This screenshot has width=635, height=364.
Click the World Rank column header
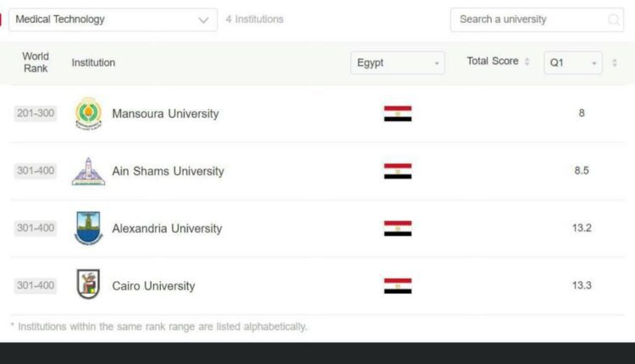point(36,62)
